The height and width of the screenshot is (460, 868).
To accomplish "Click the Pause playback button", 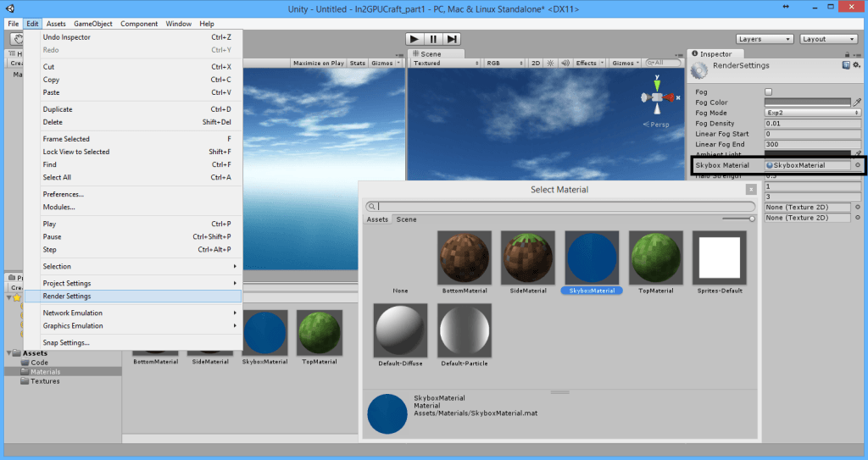I will 433,39.
